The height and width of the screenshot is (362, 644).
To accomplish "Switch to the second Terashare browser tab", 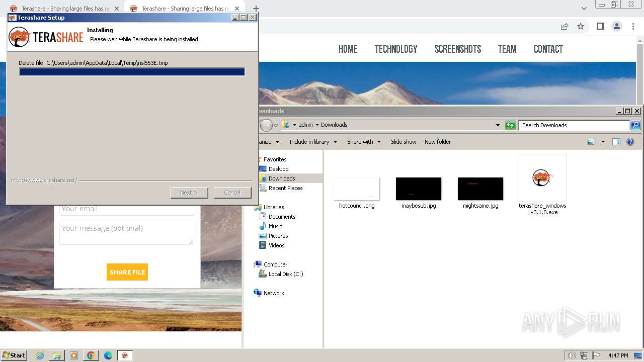I will coord(184,9).
